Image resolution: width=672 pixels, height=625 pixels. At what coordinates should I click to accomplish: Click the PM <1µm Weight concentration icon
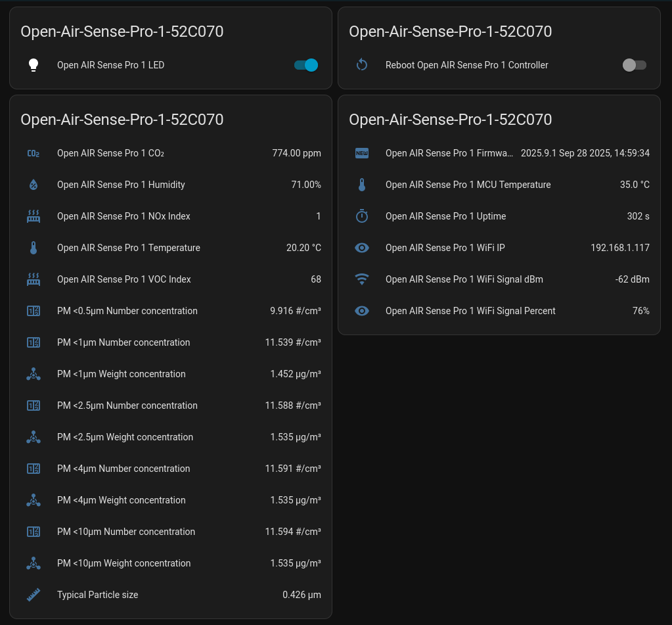pos(34,374)
